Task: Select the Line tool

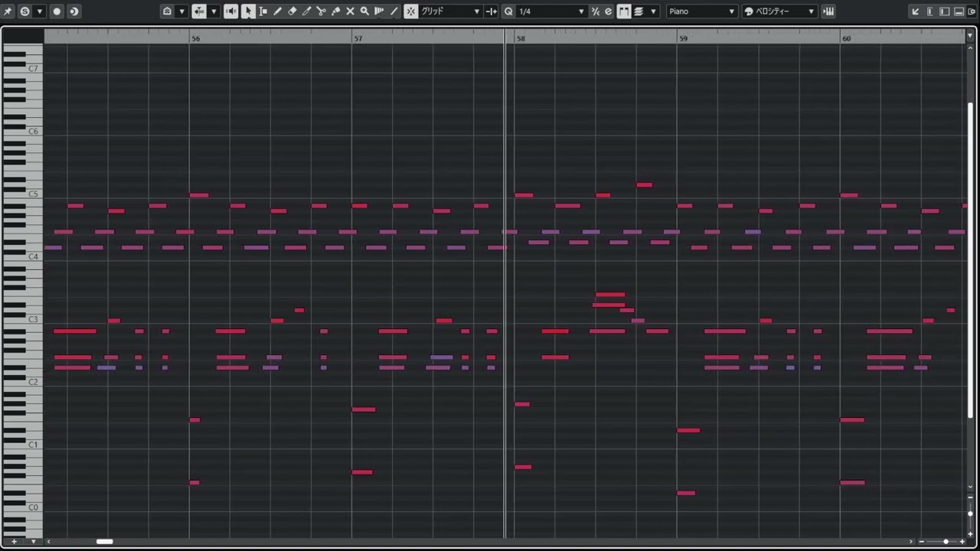Action: pos(394,11)
